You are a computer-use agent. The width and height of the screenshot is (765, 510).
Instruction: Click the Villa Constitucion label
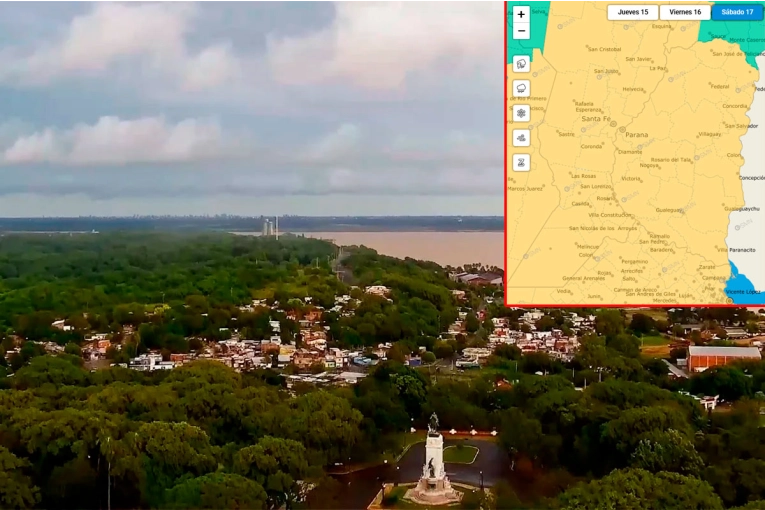click(609, 215)
